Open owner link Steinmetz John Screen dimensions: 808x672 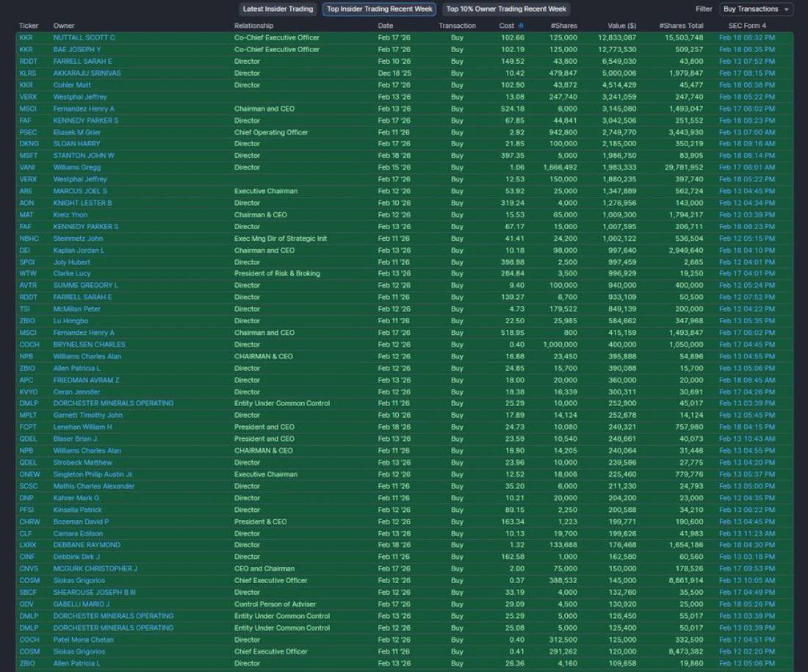pos(78,239)
